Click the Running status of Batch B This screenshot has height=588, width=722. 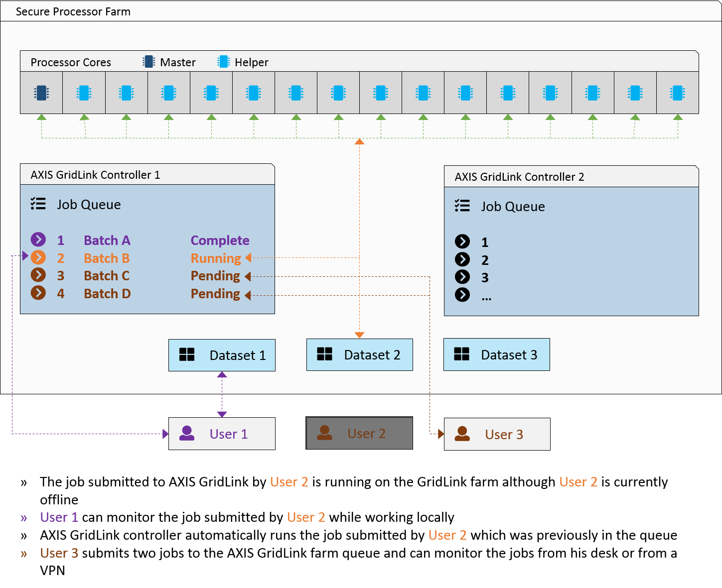[216, 258]
